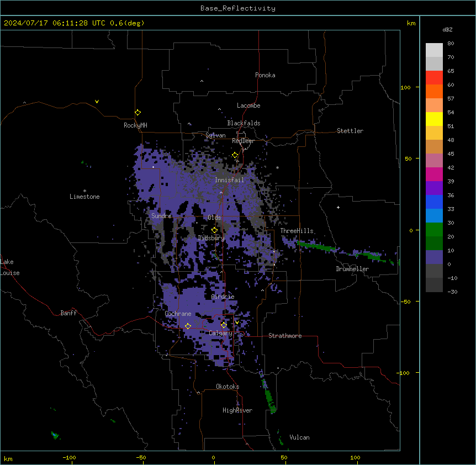The height and width of the screenshot is (465, 476).
Task: Click the yellow diamond marker between Olds and Didsbury
Action: (x=214, y=230)
